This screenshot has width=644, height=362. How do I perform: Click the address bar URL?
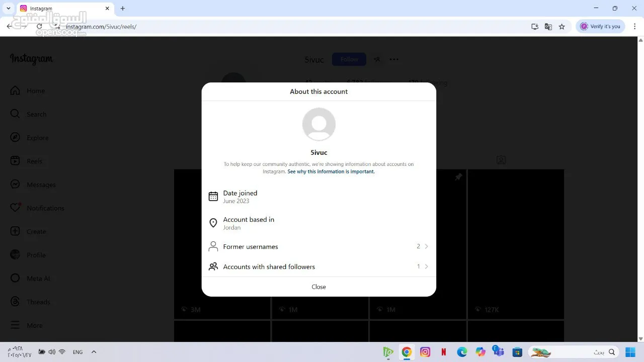[101, 27]
